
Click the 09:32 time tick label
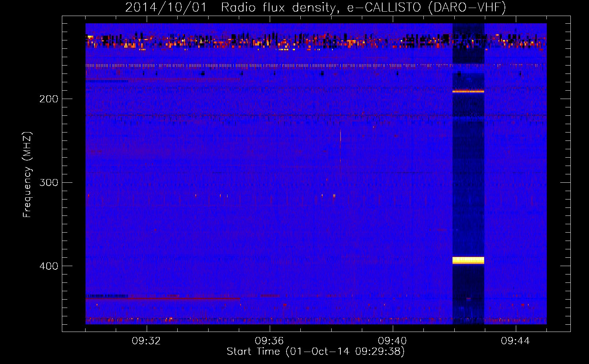(146, 341)
